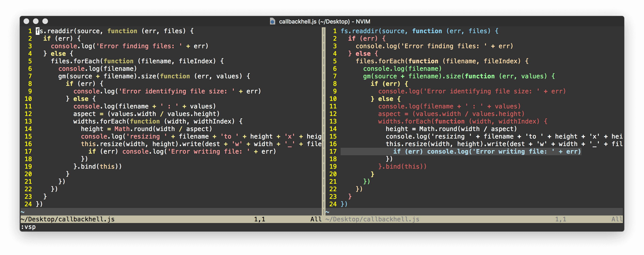Click the middle minimize window button
The image size is (644, 255).
[36, 21]
